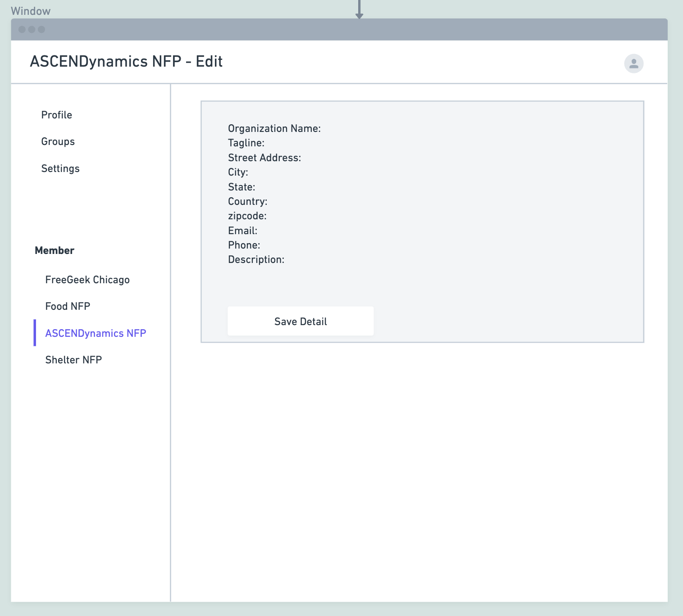Viewport: 683px width, 616px height.
Task: Click the Organization Name field
Action: [x=275, y=128]
